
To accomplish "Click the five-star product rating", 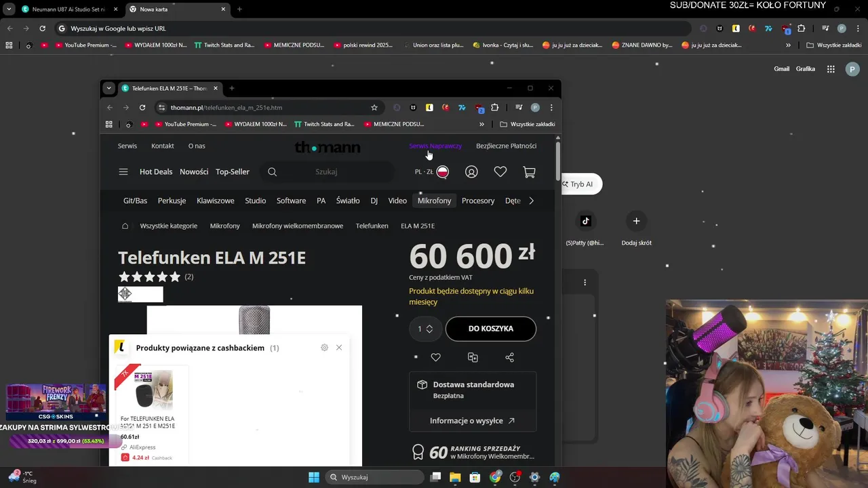I will [x=149, y=277].
